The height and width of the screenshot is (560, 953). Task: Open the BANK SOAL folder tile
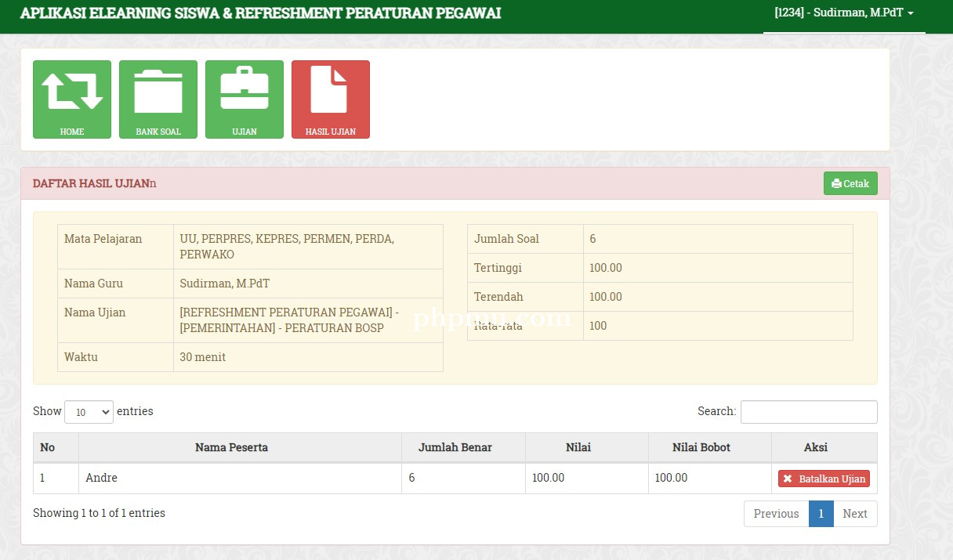coord(158,99)
